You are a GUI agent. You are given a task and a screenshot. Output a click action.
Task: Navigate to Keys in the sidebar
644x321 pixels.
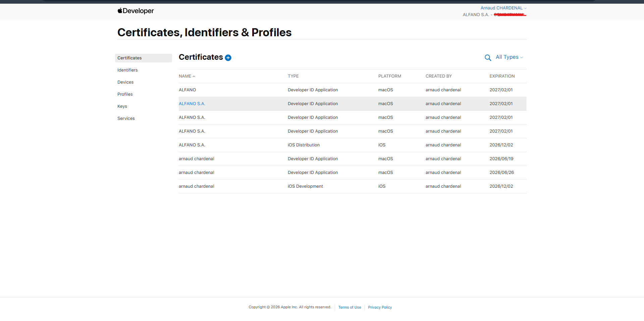(122, 106)
